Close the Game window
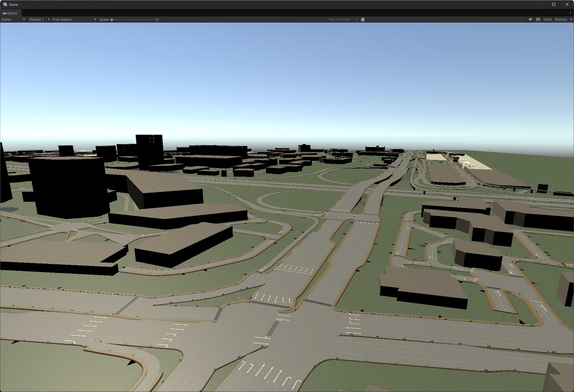This screenshot has height=392, width=574. [567, 4]
